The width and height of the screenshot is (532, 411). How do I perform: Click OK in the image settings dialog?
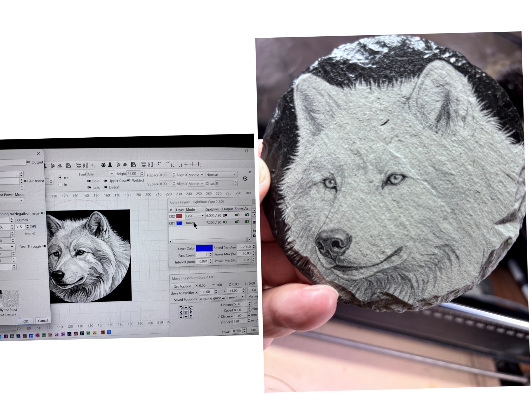point(25,321)
